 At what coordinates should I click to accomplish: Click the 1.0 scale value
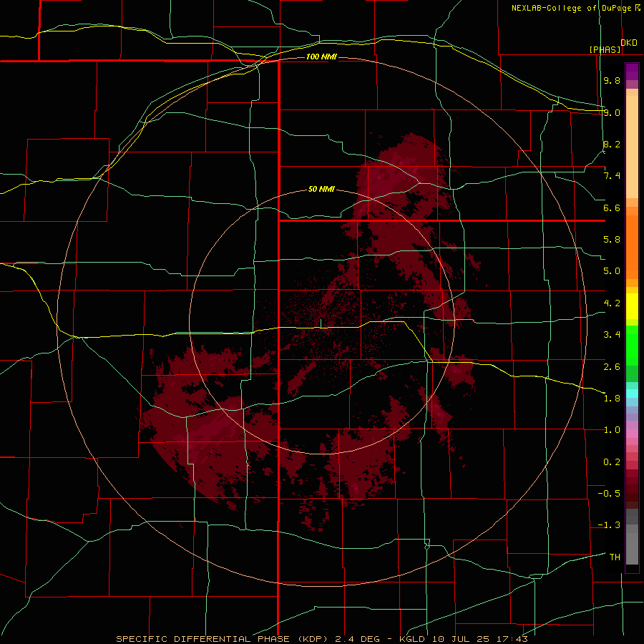pos(612,430)
